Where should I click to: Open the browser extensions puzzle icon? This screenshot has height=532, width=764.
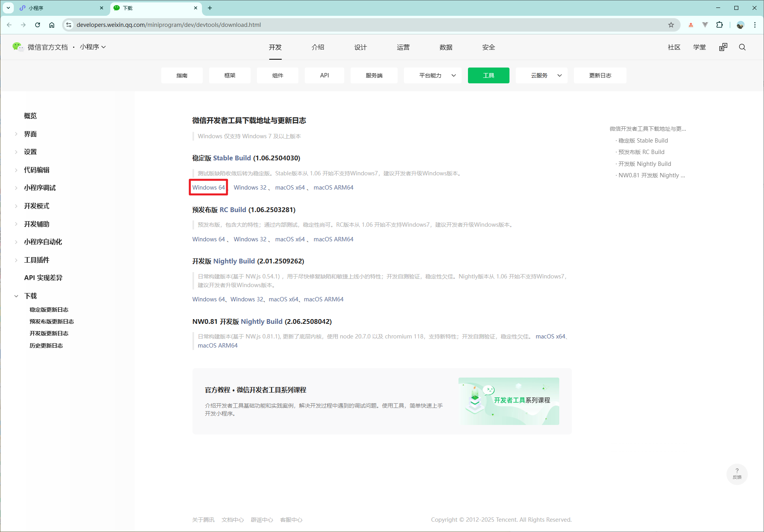pos(719,25)
